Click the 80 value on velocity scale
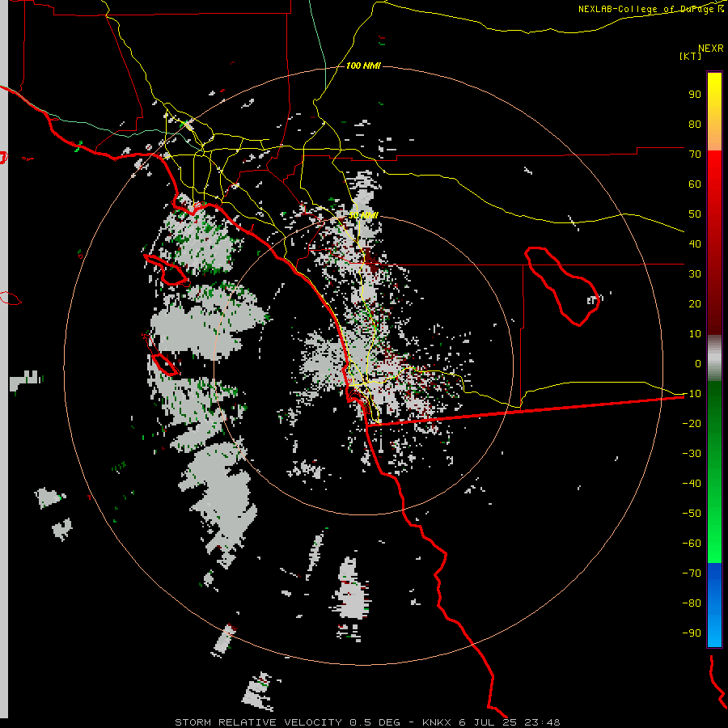The width and height of the screenshot is (728, 728). (x=695, y=125)
